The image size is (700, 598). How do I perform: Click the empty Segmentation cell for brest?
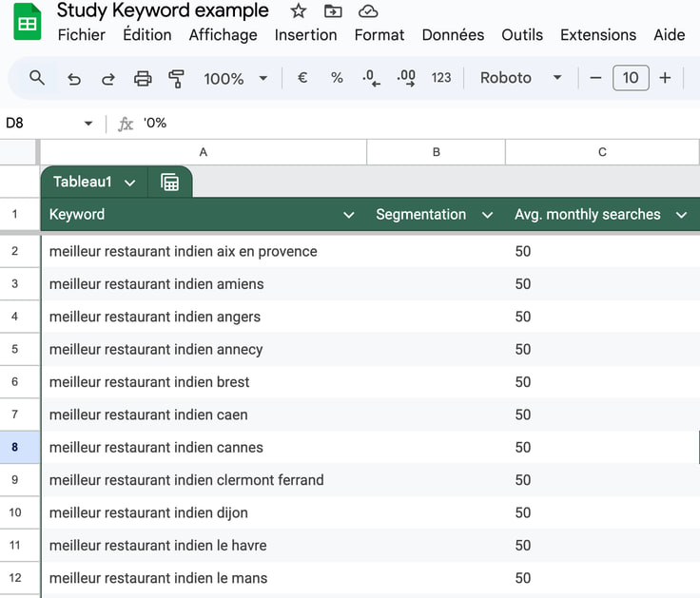tap(437, 382)
